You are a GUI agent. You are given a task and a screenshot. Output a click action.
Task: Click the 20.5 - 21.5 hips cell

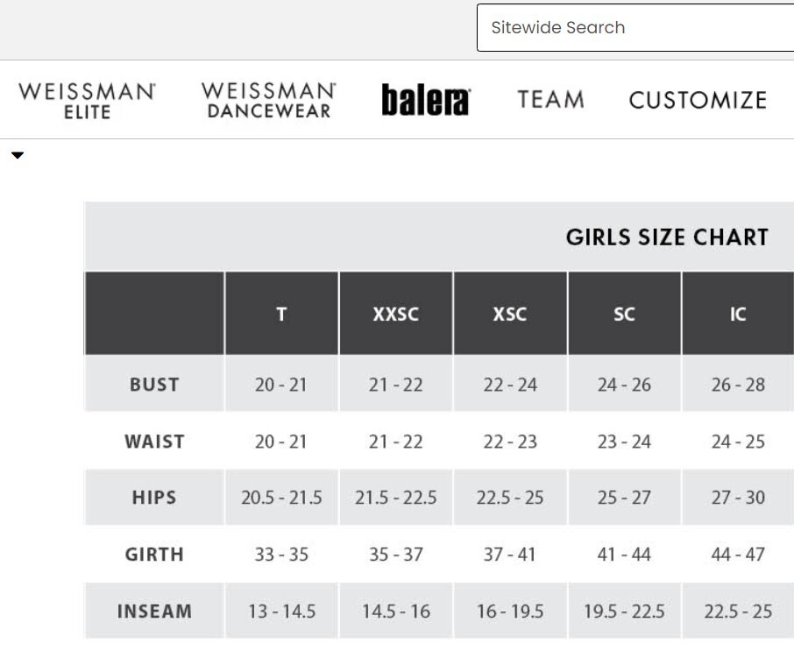(x=281, y=498)
